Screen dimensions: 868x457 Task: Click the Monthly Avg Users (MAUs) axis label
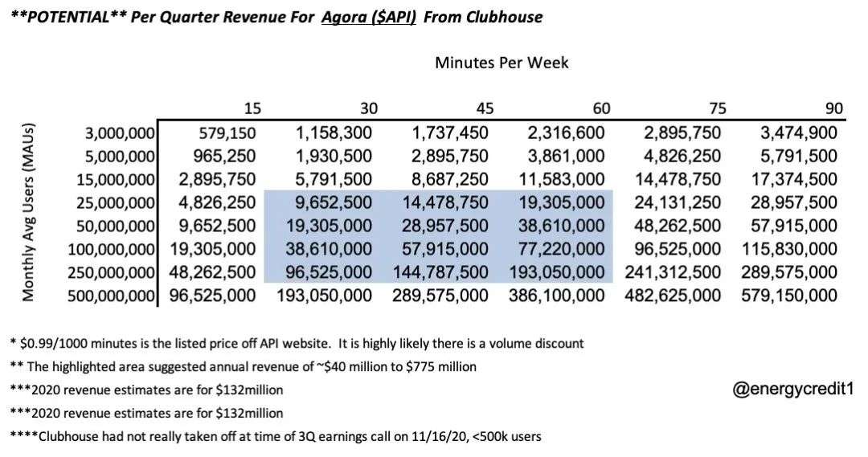click(x=28, y=212)
